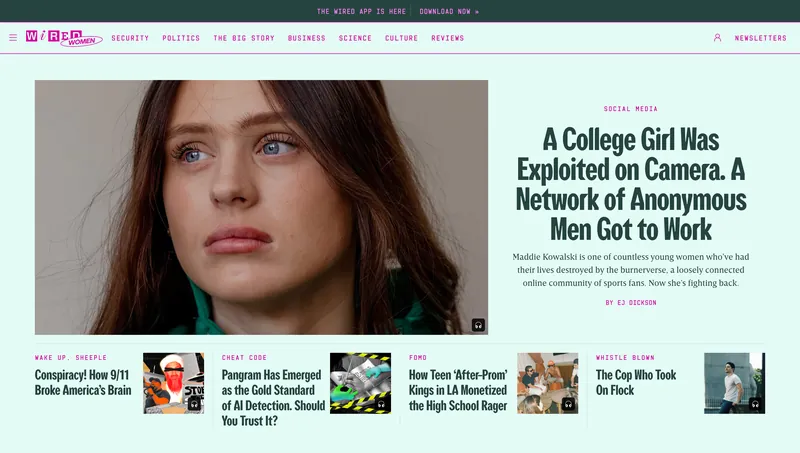The image size is (800, 453).
Task: Navigate to the Science section
Action: [355, 38]
